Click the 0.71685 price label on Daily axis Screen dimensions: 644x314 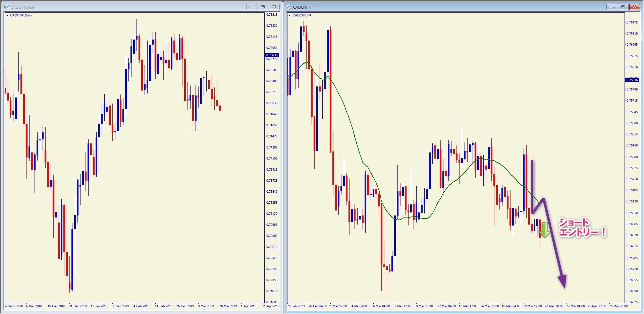(272, 302)
